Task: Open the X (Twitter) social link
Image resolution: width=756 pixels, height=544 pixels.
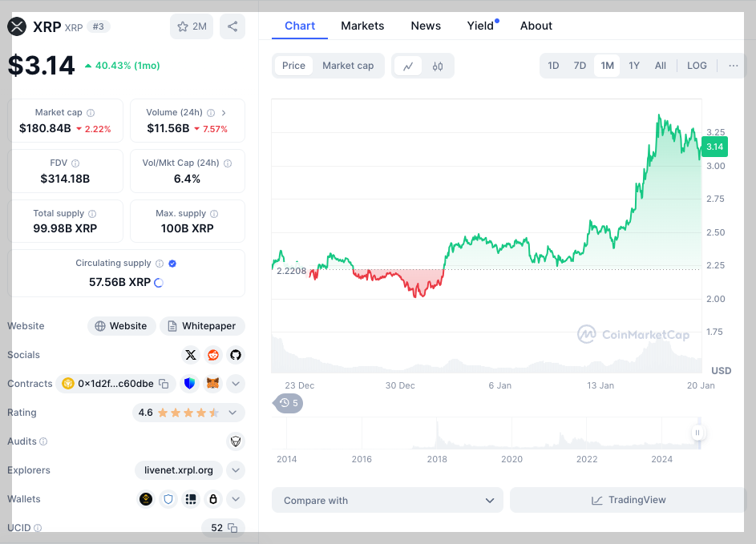Action: [x=191, y=355]
